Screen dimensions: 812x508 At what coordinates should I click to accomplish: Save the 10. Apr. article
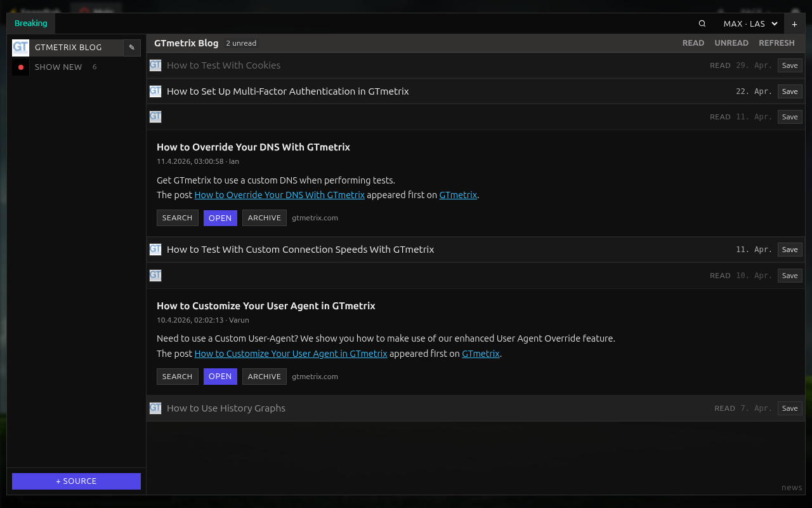point(790,276)
